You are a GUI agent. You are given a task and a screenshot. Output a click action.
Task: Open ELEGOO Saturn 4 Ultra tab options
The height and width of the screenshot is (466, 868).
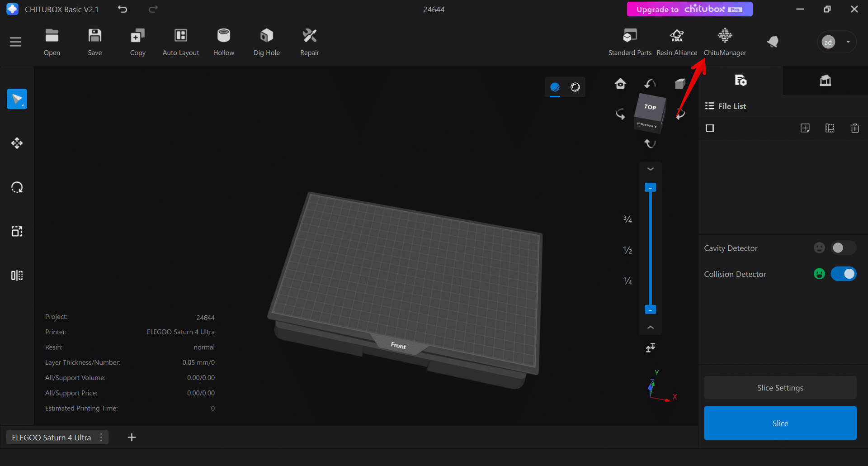[101, 437]
